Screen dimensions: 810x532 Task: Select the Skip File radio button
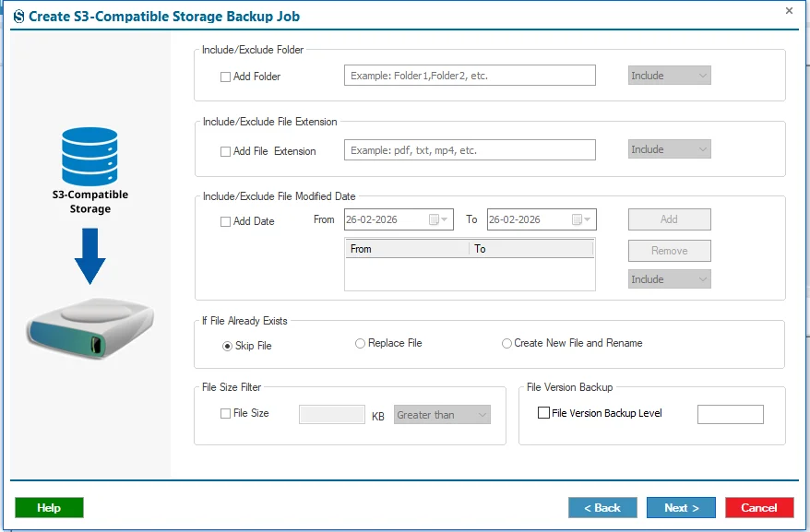point(227,346)
